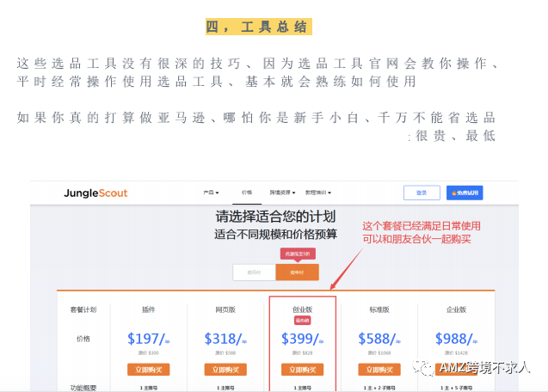This screenshot has height=392, width=548.
Task: Expand the 教程培训 dropdown menu
Action: tap(318, 193)
